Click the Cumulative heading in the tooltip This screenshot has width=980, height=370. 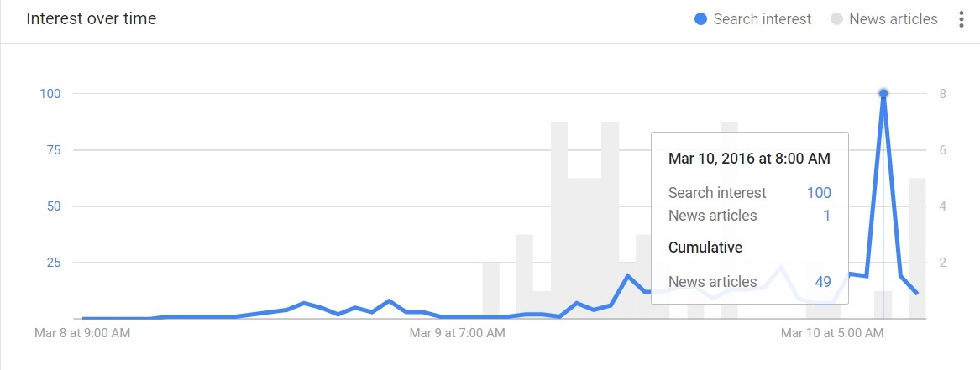(x=705, y=248)
